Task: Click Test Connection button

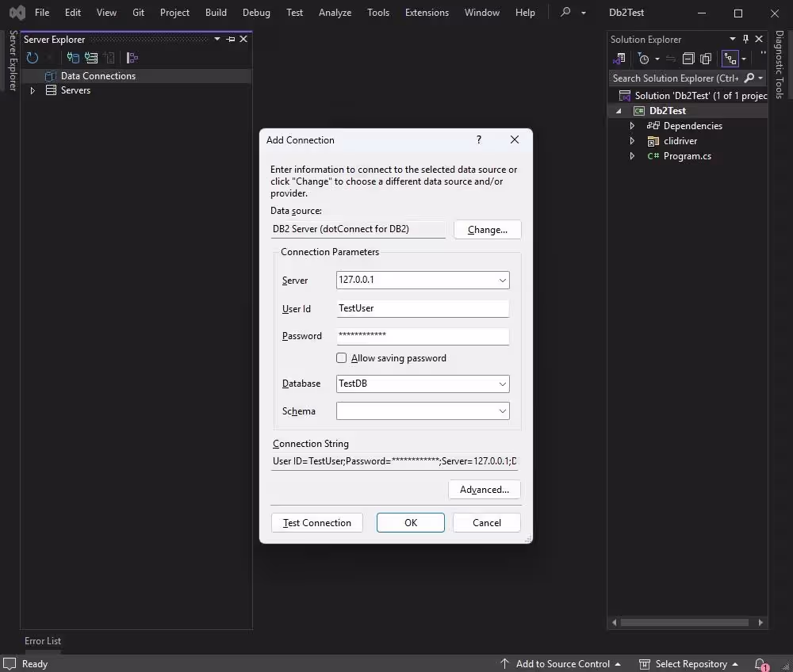Action: [x=317, y=523]
